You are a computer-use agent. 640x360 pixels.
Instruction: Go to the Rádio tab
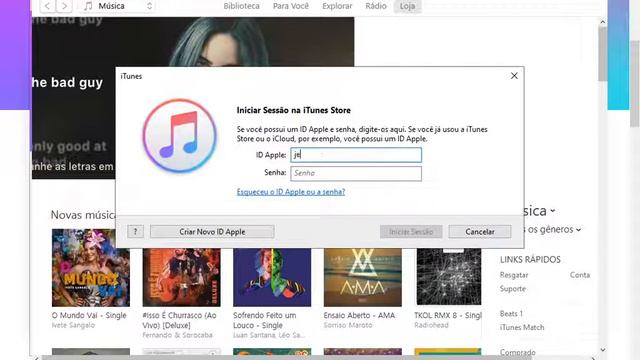(376, 6)
